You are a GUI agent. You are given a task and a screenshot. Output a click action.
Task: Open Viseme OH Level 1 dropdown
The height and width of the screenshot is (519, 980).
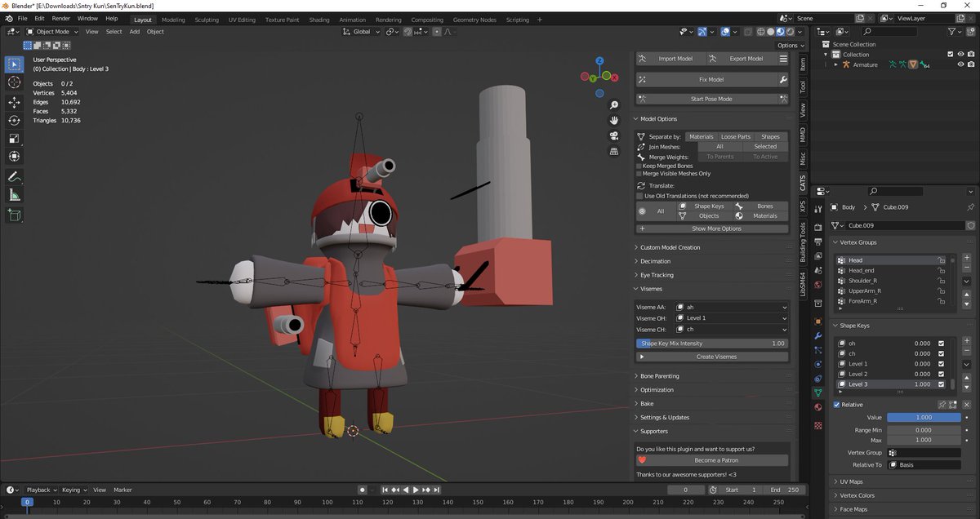pyautogui.click(x=732, y=318)
